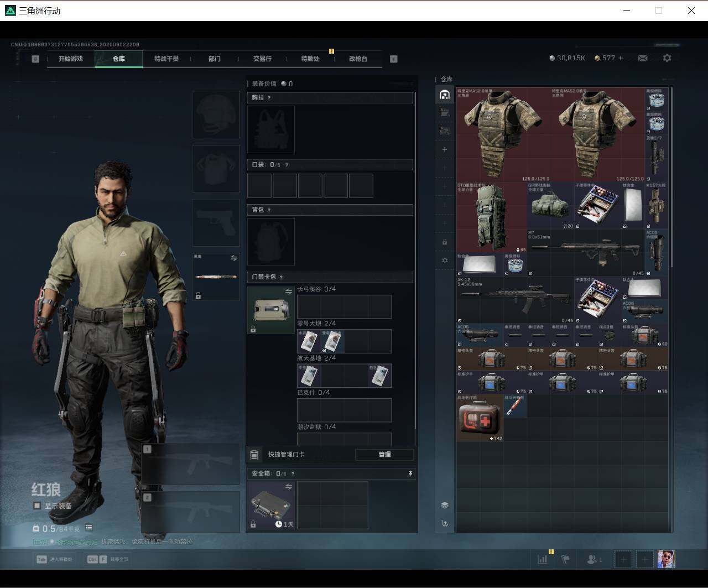Open the friends icon in bottom bar
This screenshot has width=708, height=588.
[594, 559]
